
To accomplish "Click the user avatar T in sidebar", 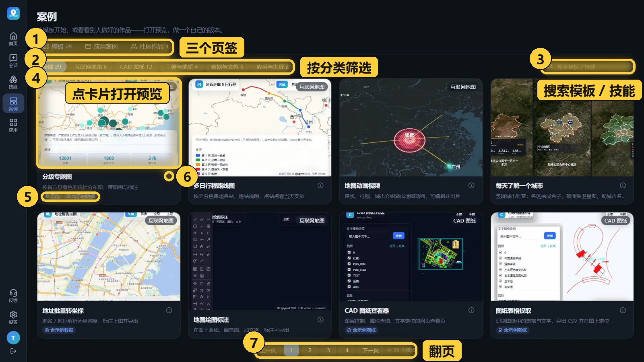I will [x=13, y=338].
